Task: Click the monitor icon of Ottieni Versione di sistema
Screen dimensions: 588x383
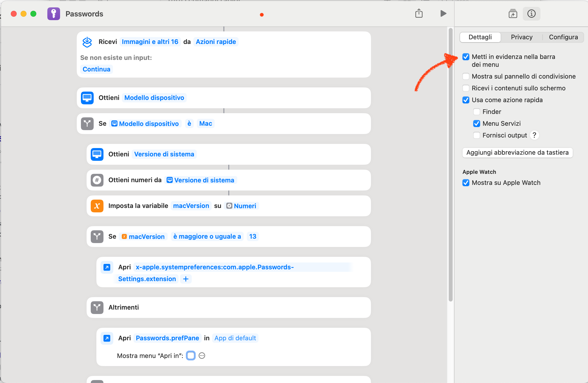Action: pyautogui.click(x=97, y=154)
